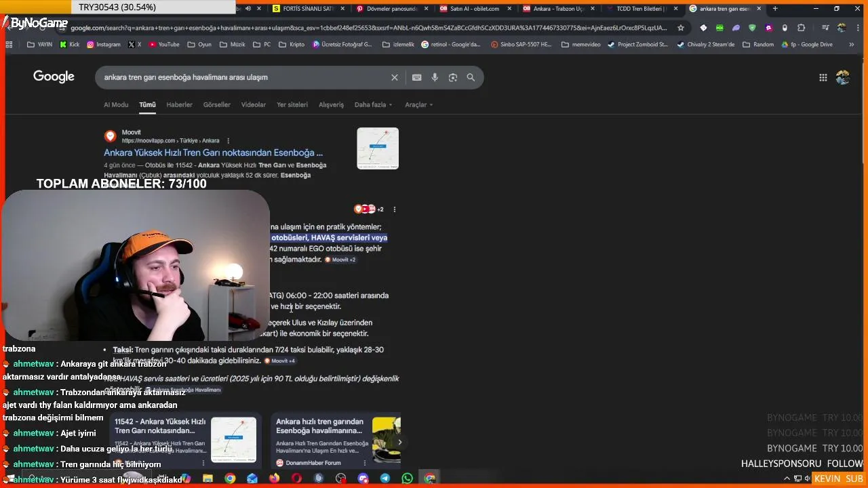Open a new browser tab
Screen dimensions: 868x488
(x=775, y=9)
